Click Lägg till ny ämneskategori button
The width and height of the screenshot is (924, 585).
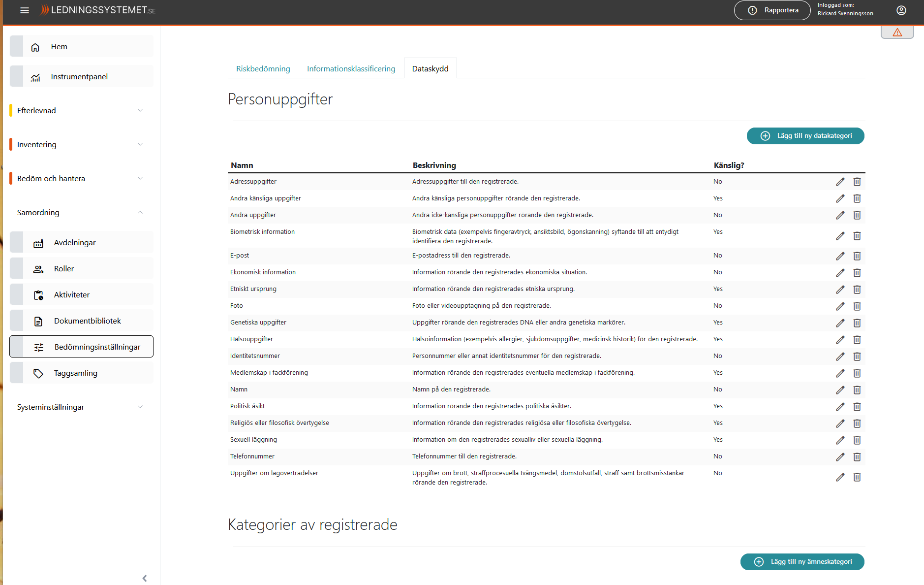[x=802, y=562]
